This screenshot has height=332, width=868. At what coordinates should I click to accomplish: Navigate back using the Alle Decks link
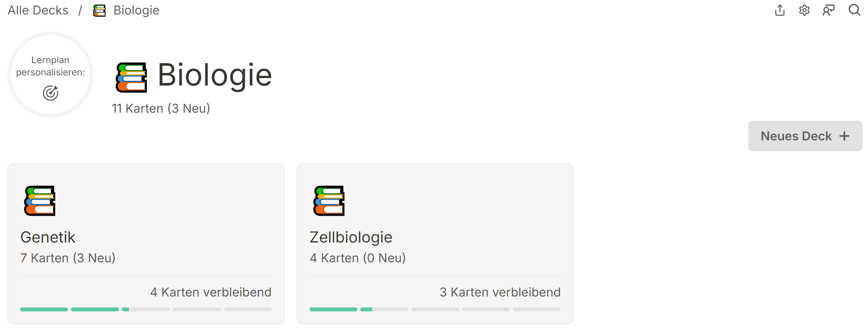[x=38, y=10]
